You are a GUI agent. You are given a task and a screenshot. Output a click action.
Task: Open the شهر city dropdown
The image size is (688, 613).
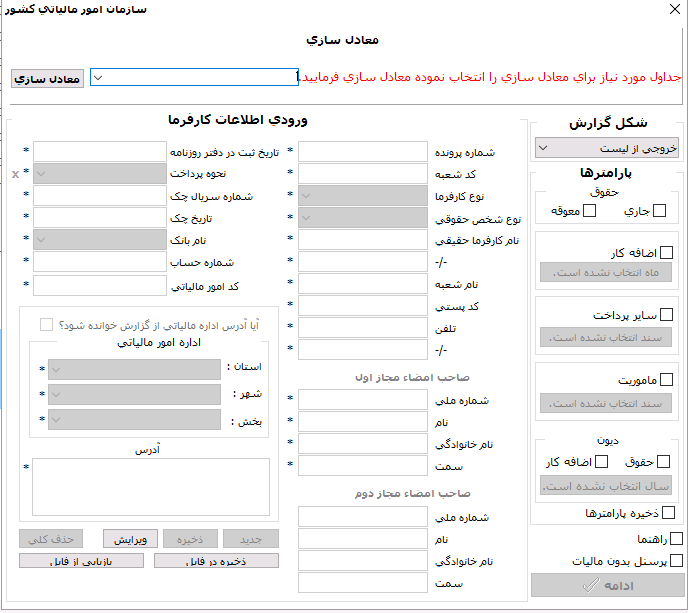coord(134,394)
